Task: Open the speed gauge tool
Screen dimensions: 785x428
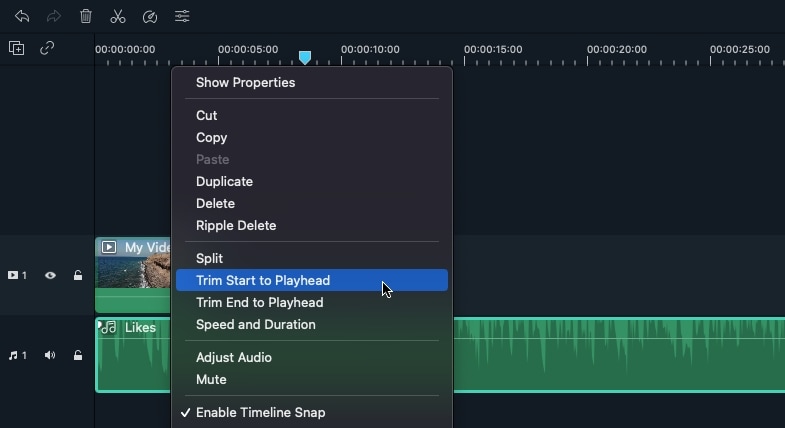Action: coord(150,16)
